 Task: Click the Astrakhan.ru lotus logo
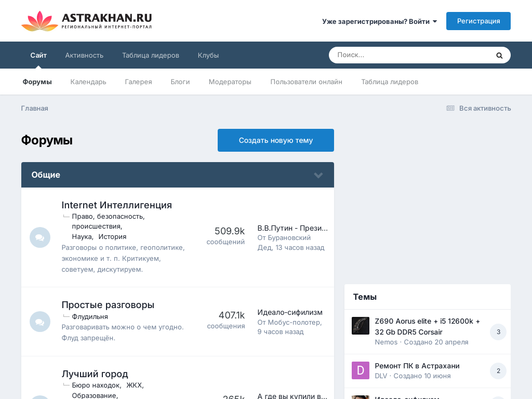pyautogui.click(x=39, y=21)
